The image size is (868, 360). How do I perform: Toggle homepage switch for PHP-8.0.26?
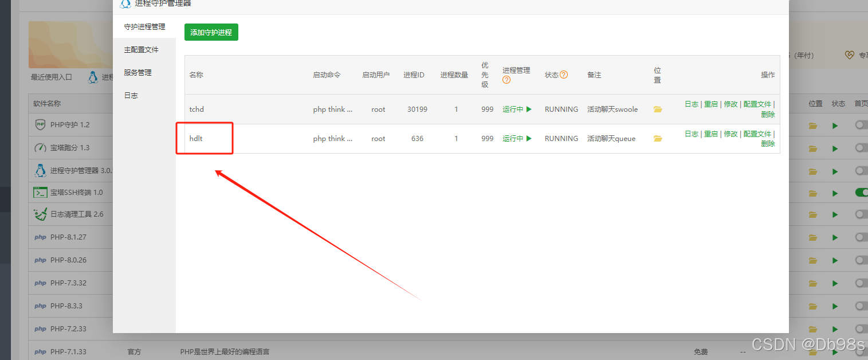click(x=862, y=260)
